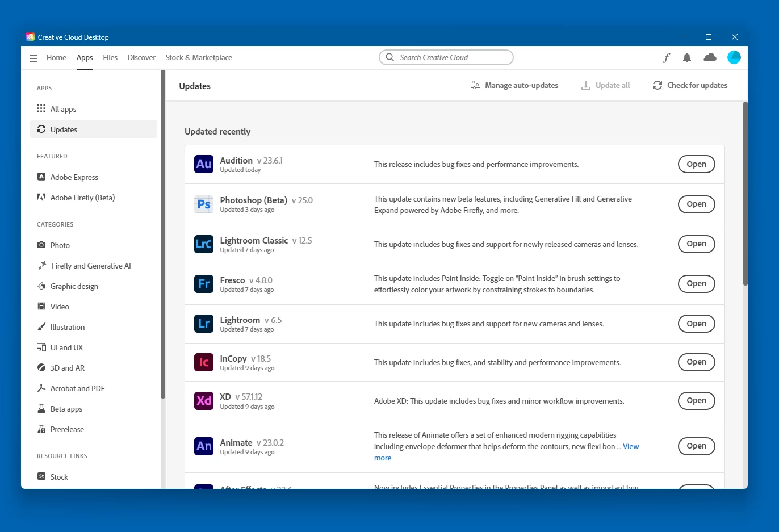Open the notifications bell icon

point(687,57)
